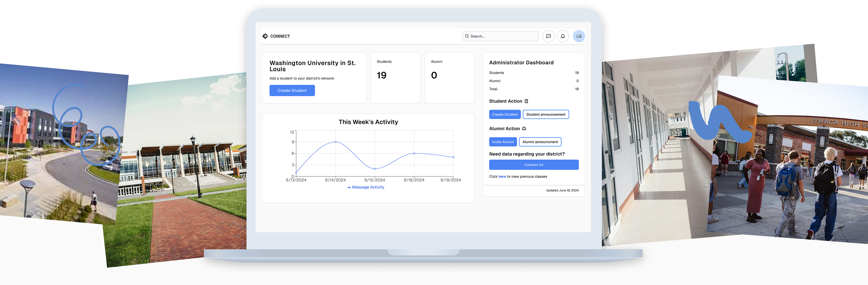868x285 pixels.
Task: Click 'Washington University in St. Louis' heading
Action: click(312, 66)
